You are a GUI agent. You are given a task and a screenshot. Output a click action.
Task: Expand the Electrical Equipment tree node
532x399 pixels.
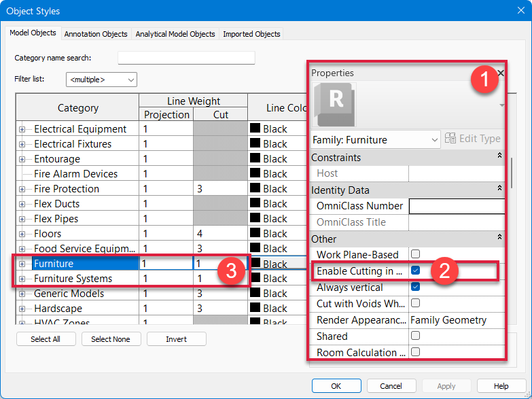click(22, 129)
